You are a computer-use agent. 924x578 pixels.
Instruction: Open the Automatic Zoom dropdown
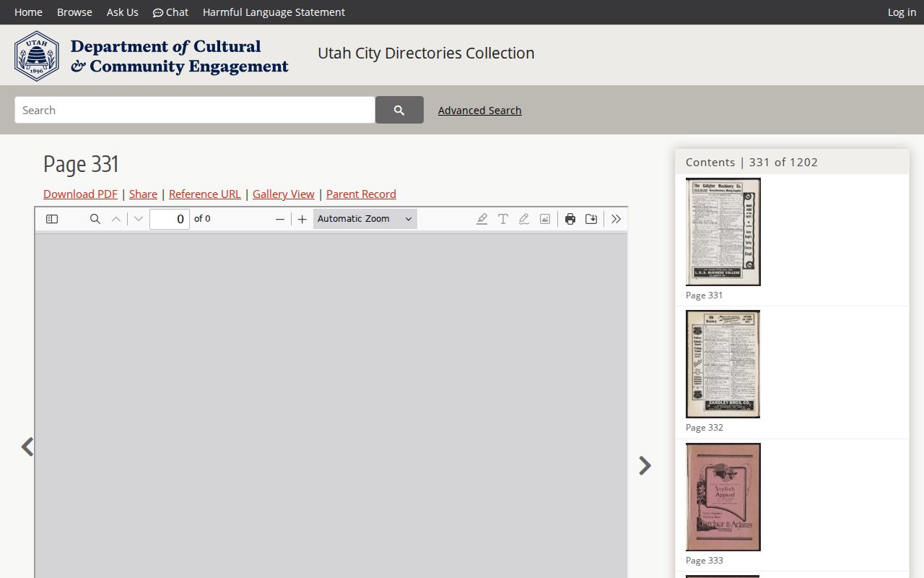coord(365,219)
